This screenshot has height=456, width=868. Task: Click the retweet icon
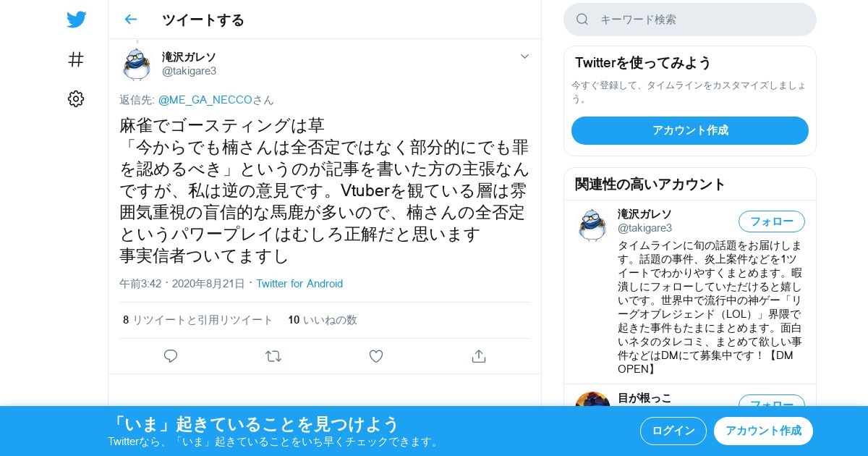tap(273, 356)
